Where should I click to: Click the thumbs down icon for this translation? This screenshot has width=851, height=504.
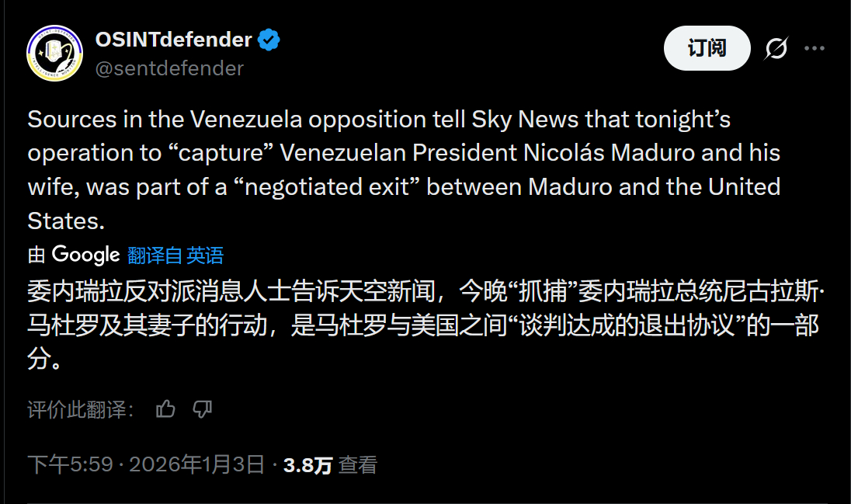pos(203,409)
